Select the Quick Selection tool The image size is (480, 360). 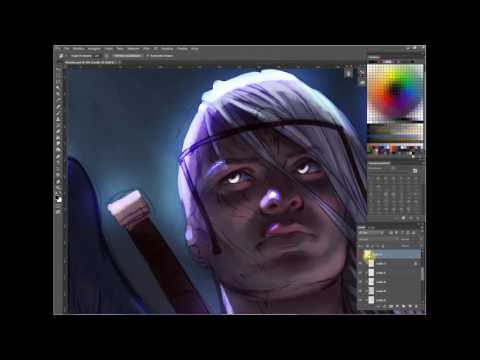pos(59,88)
